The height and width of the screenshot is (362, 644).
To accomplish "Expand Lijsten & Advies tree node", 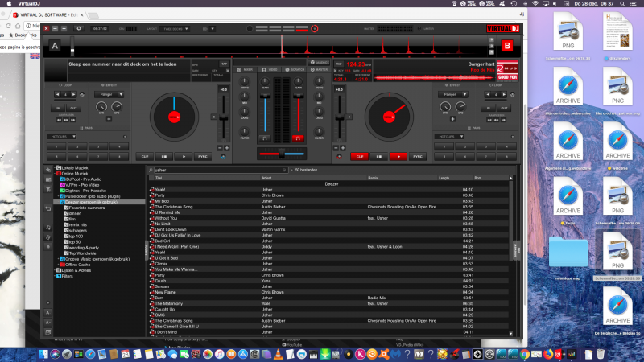I will coord(55,270).
